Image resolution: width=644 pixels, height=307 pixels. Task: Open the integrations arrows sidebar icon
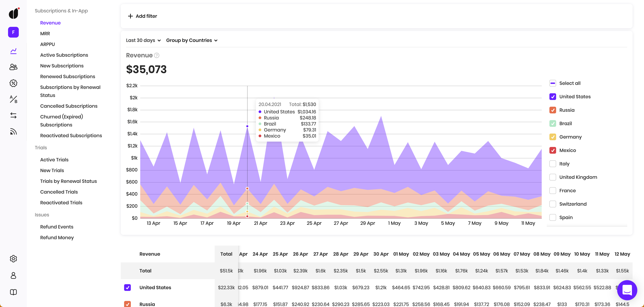click(x=13, y=115)
